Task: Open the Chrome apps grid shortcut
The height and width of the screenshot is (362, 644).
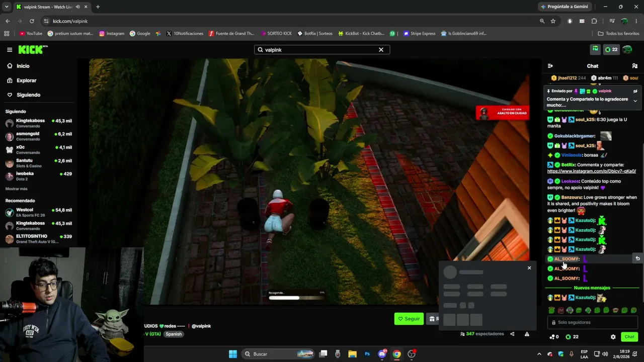Action: pyautogui.click(x=7, y=34)
